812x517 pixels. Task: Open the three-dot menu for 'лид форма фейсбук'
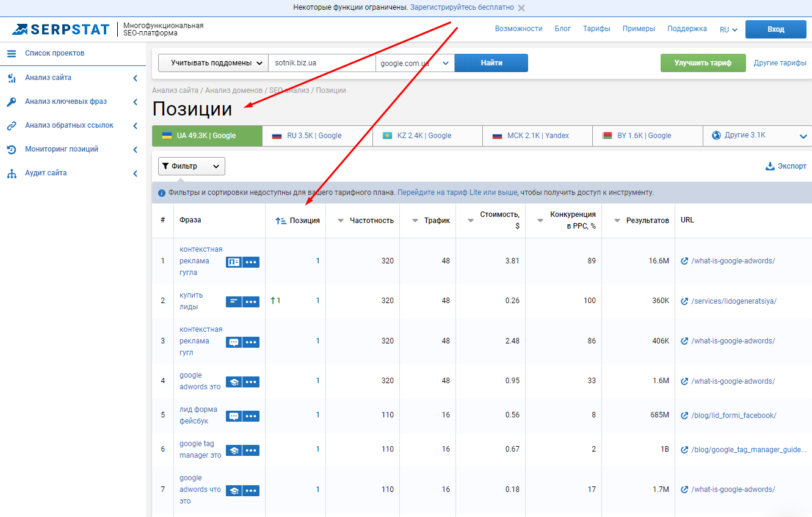pyautogui.click(x=251, y=416)
